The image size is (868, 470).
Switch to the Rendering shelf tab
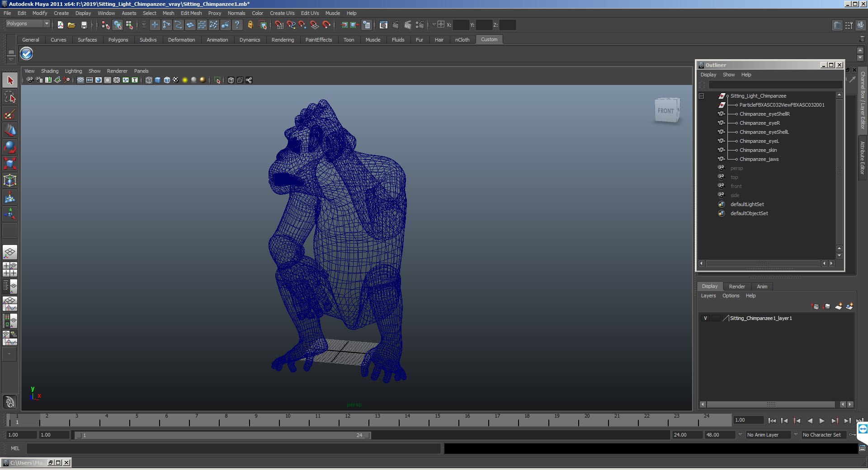(x=283, y=40)
